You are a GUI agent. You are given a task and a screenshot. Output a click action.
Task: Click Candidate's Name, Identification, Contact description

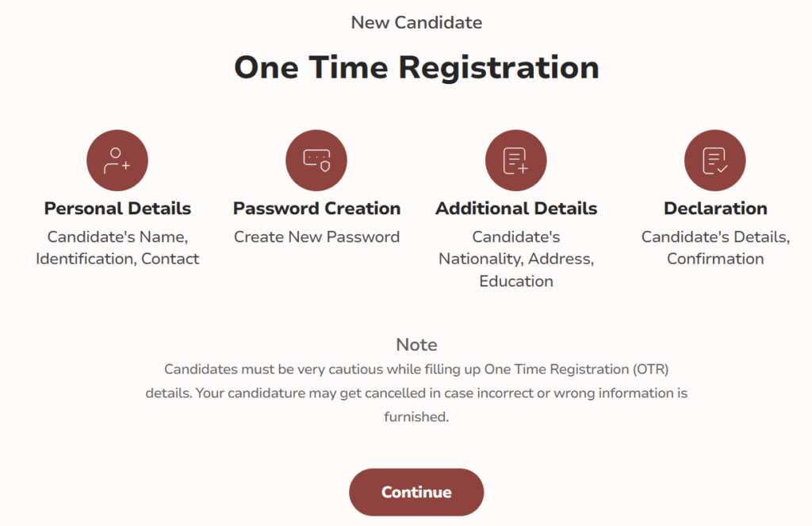(x=117, y=248)
